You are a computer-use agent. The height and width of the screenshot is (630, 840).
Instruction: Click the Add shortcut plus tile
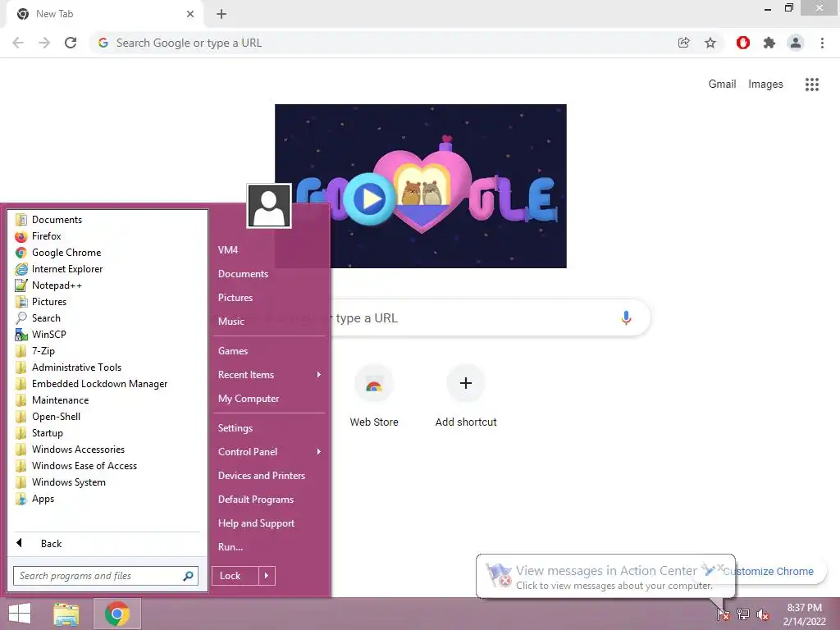pos(466,396)
